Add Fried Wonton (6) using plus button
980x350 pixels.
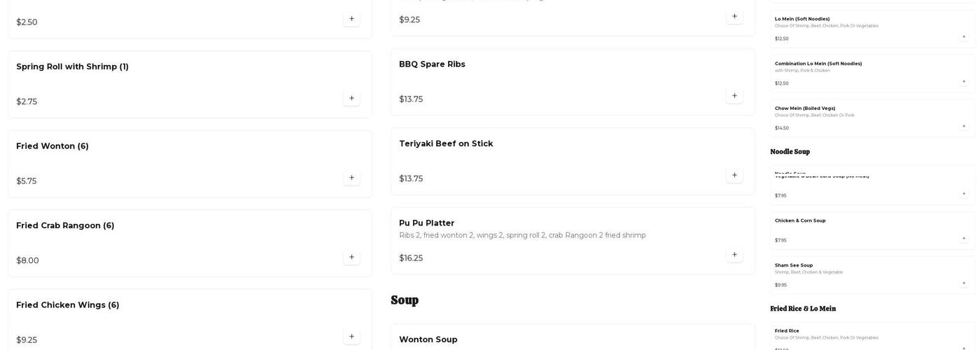351,178
